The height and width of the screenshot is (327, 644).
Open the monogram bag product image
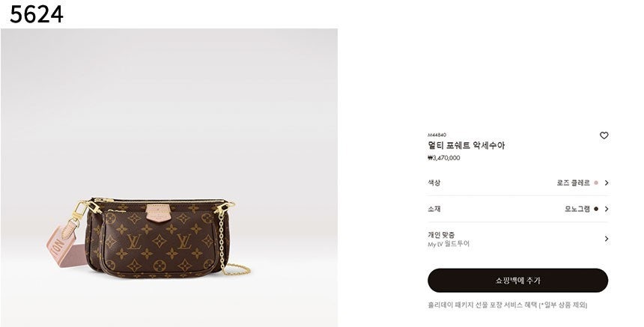(x=169, y=177)
